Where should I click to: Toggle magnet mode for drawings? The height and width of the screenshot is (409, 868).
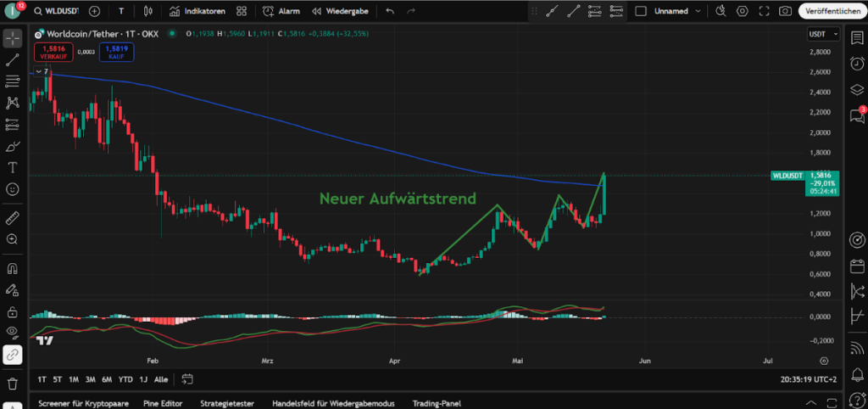pyautogui.click(x=13, y=269)
